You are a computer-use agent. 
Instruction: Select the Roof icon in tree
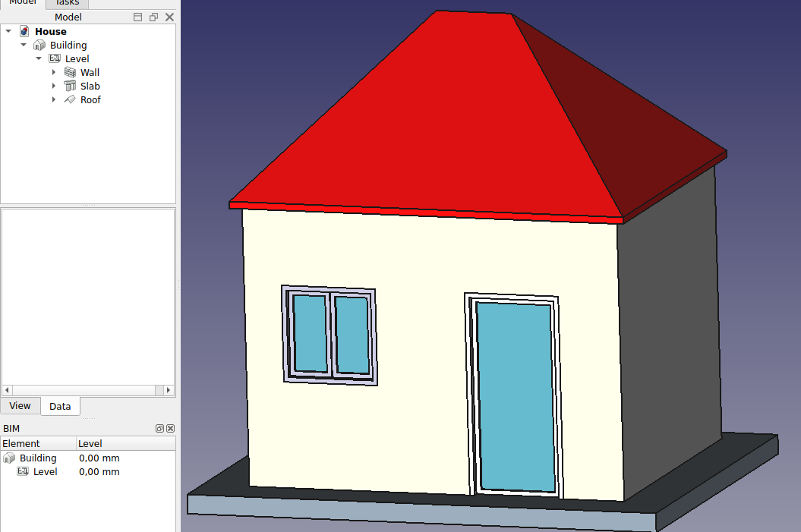(x=70, y=99)
